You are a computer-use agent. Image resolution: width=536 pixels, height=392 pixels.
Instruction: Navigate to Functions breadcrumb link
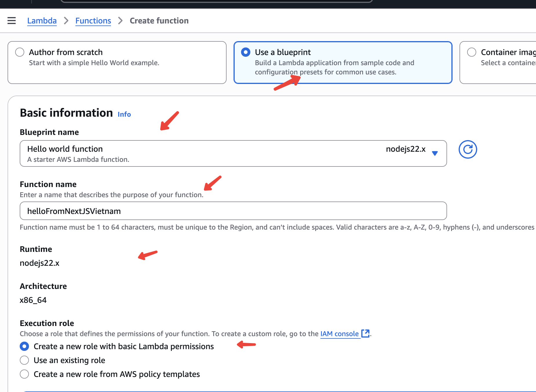[x=93, y=21]
